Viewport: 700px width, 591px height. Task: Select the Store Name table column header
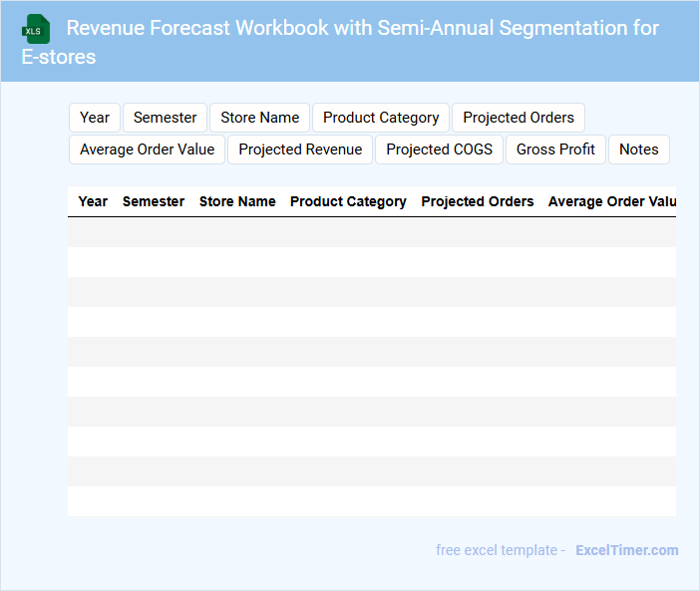(237, 201)
